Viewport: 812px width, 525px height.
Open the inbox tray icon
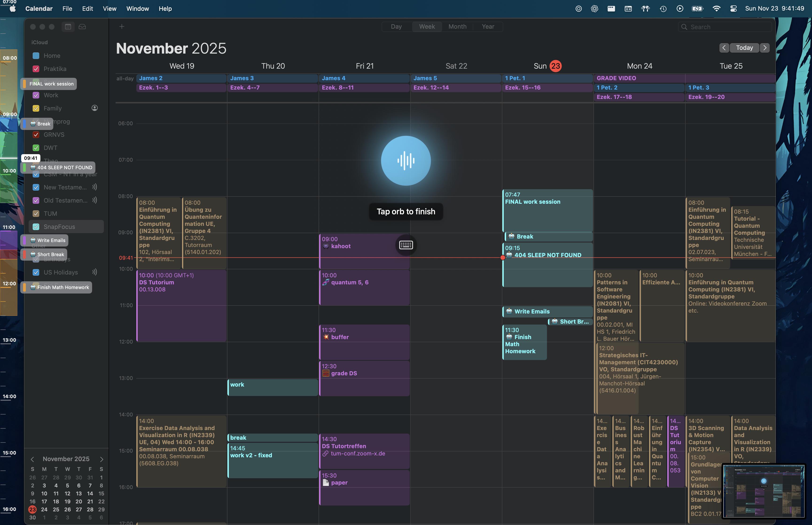(82, 27)
